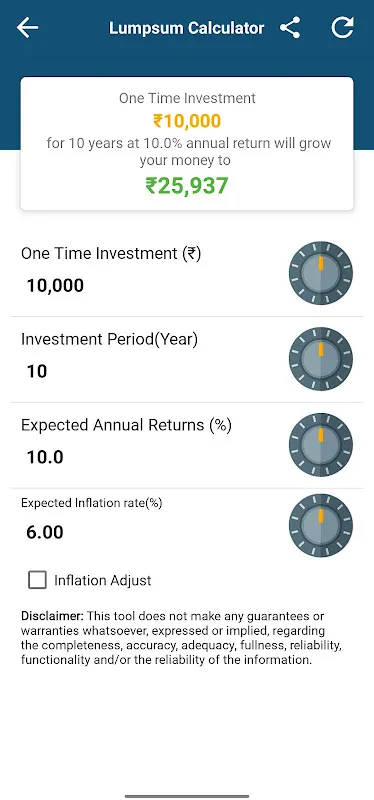Reset the calculator with refresh icon
This screenshot has width=374, height=800.
(342, 28)
